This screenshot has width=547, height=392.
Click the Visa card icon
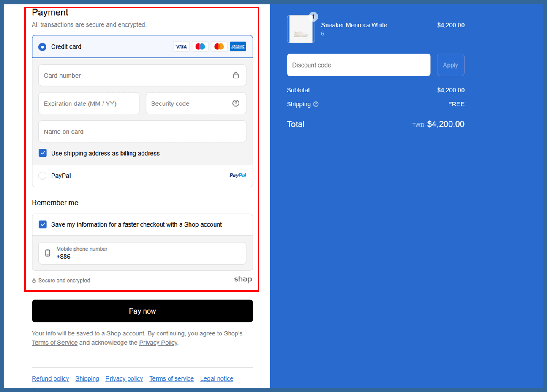point(181,46)
